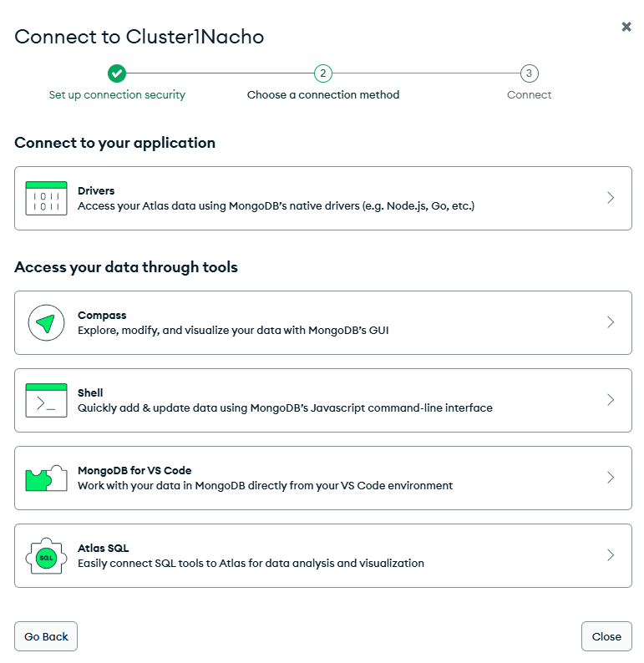Click the Drivers binary code icon
Image resolution: width=644 pixels, height=663 pixels.
click(46, 198)
